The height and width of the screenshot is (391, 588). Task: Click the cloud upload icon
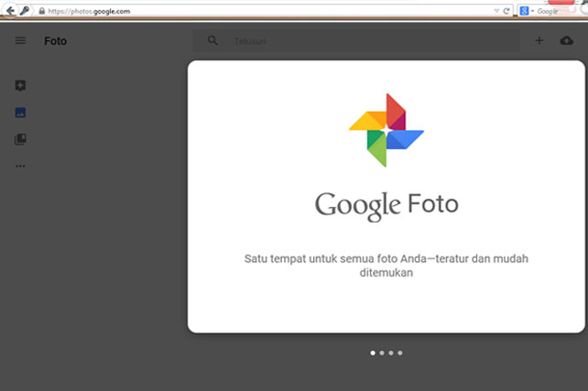(566, 40)
